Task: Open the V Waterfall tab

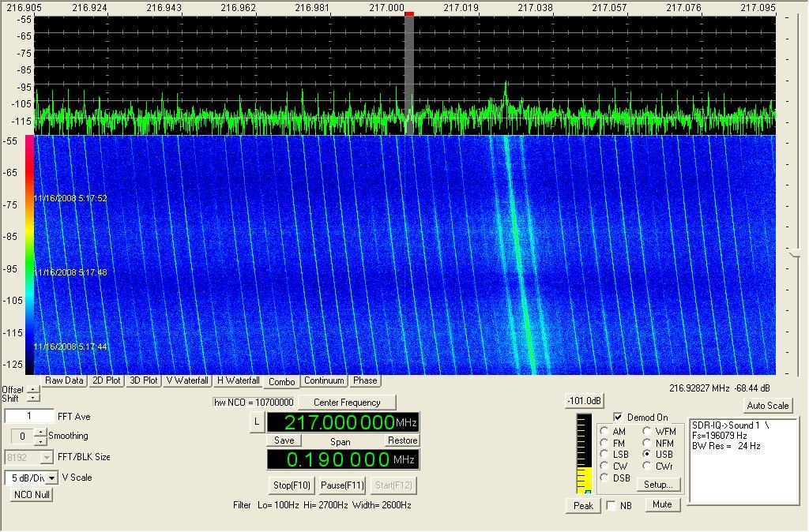Action: click(187, 380)
